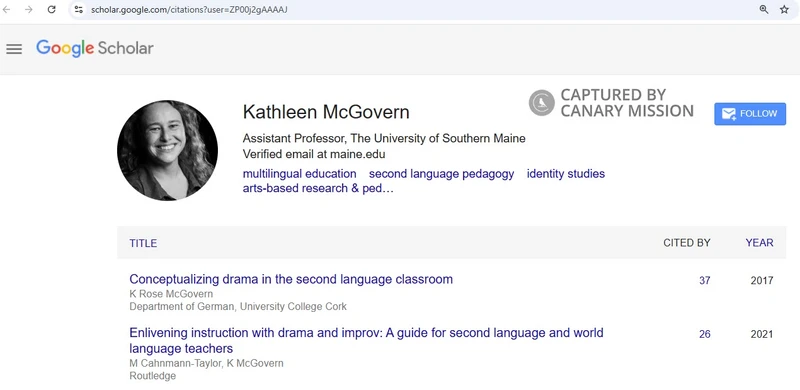Click author line K Rose McGovern

pyautogui.click(x=171, y=294)
